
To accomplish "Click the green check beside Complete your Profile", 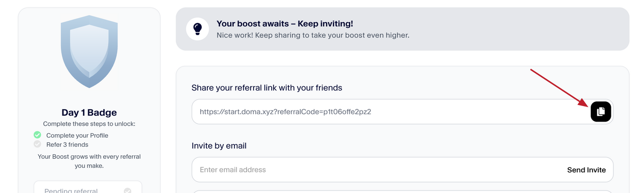I will [x=37, y=135].
